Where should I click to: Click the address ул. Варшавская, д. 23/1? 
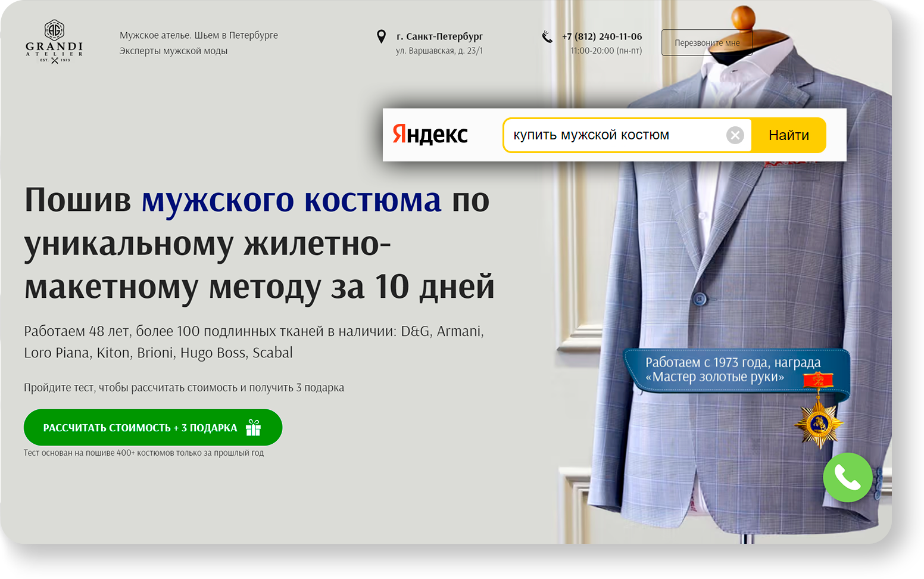pos(440,51)
